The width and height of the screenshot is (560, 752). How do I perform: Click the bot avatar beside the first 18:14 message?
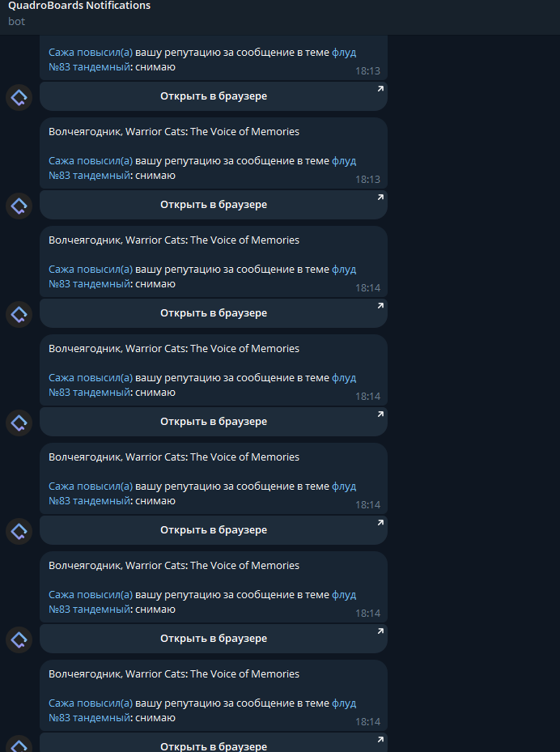(19, 314)
